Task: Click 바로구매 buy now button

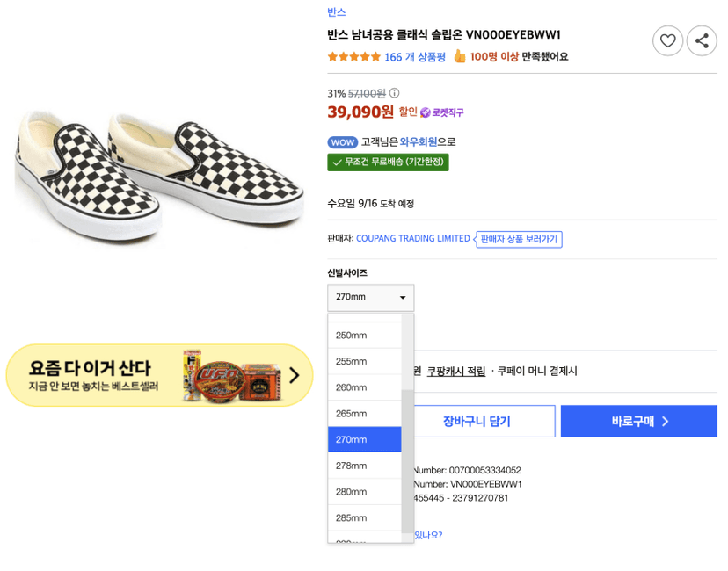Action: [639, 421]
